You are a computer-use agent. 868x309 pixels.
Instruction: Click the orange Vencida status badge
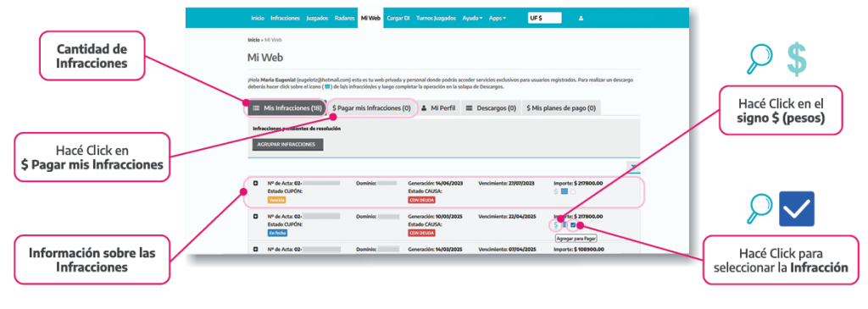point(277,200)
